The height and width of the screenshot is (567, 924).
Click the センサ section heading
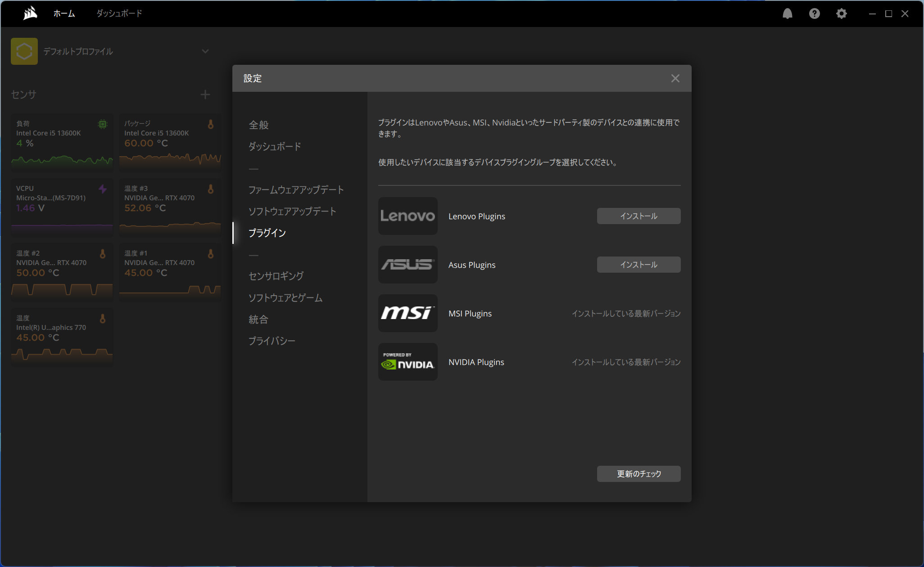pos(23,94)
